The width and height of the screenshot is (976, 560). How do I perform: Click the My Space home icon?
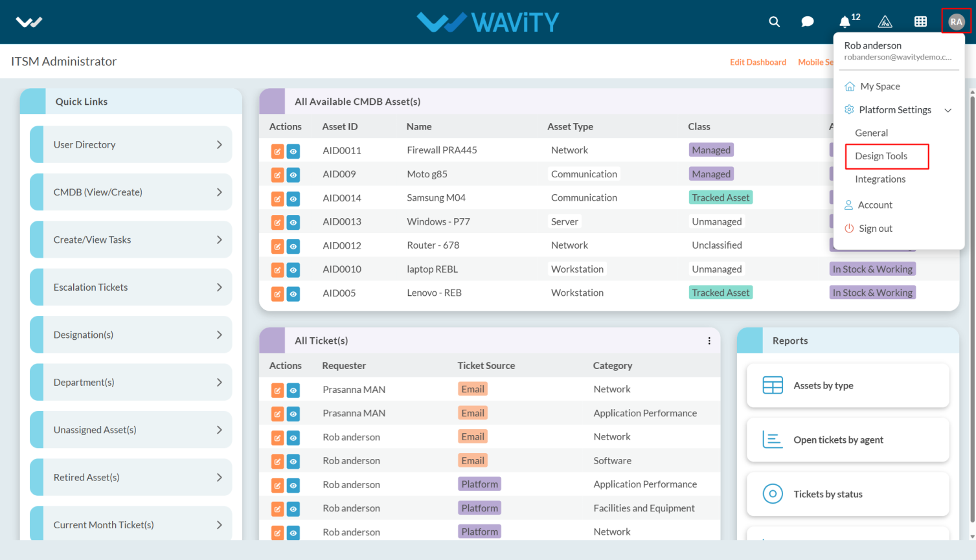850,86
